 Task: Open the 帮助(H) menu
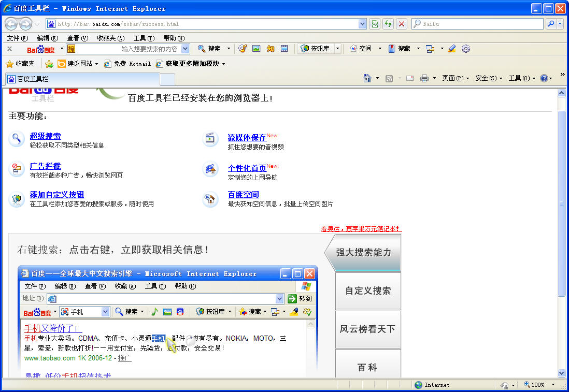click(174, 38)
